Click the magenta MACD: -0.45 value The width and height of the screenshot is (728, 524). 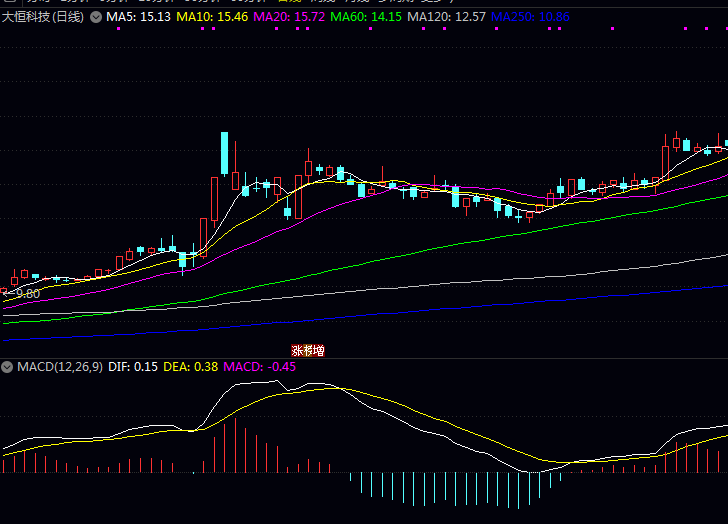click(260, 367)
